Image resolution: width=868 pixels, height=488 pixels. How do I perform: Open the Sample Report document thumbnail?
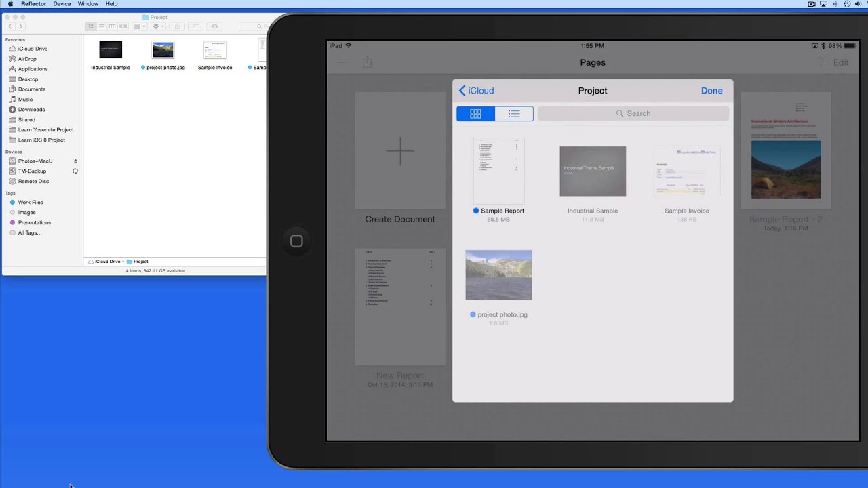click(498, 171)
